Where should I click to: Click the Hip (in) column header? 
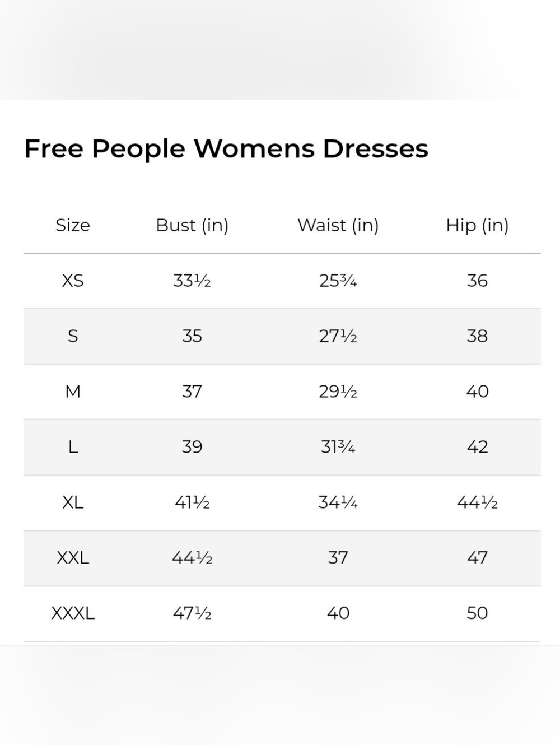[477, 225]
